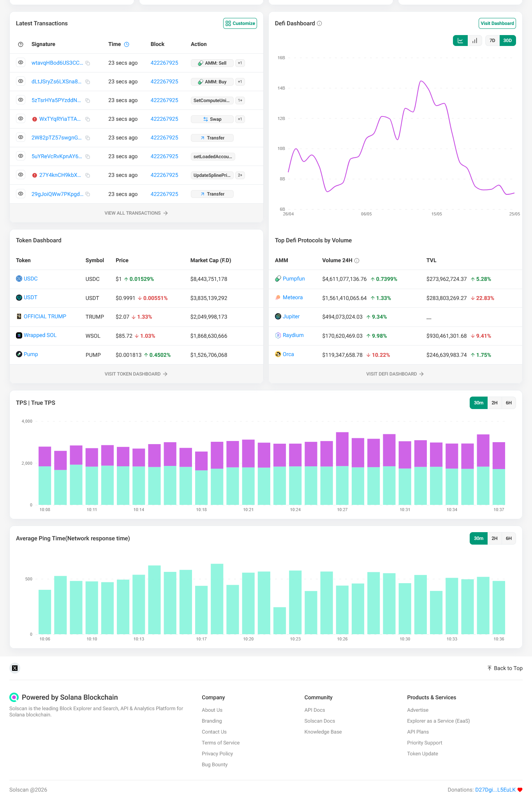The width and height of the screenshot is (532, 799).
Task: Click the Customize button
Action: 240,23
